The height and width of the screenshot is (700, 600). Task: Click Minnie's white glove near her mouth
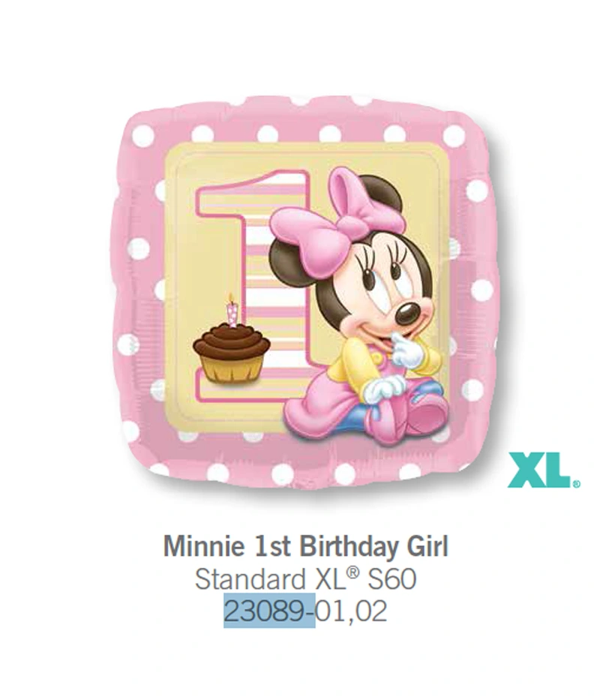[405, 350]
